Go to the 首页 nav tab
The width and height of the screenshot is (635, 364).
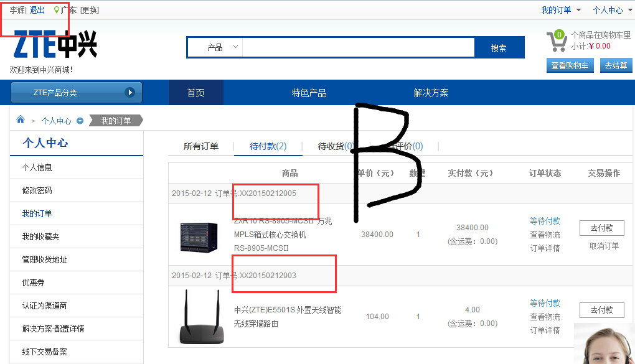[x=196, y=93]
